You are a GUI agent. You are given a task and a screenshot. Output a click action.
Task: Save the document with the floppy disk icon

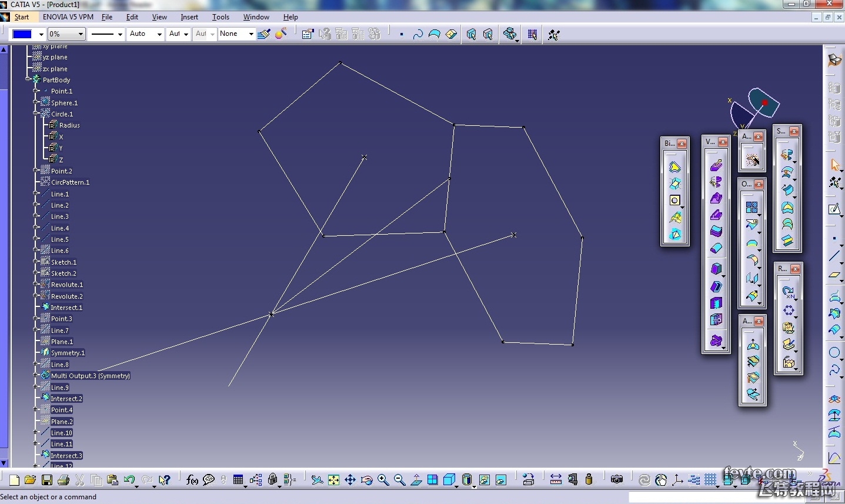(x=47, y=480)
